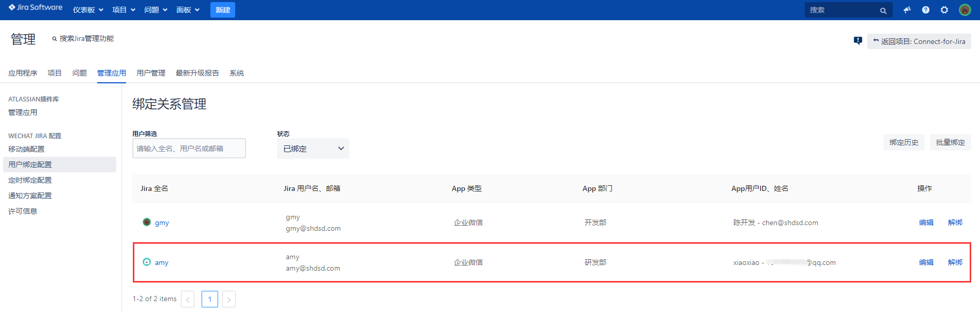Viewport: 980px width, 311px height.
Task: Switch to the 用户管理 tab
Action: click(151, 73)
